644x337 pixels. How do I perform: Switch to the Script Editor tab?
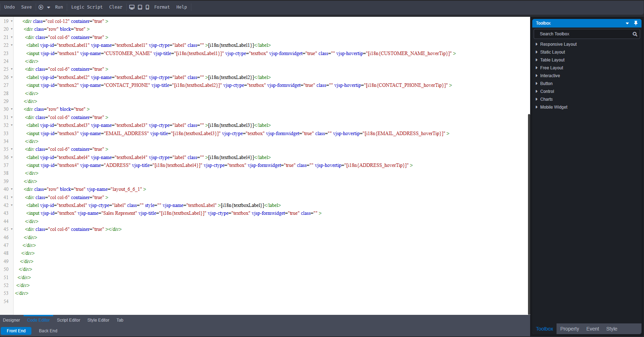point(69,320)
